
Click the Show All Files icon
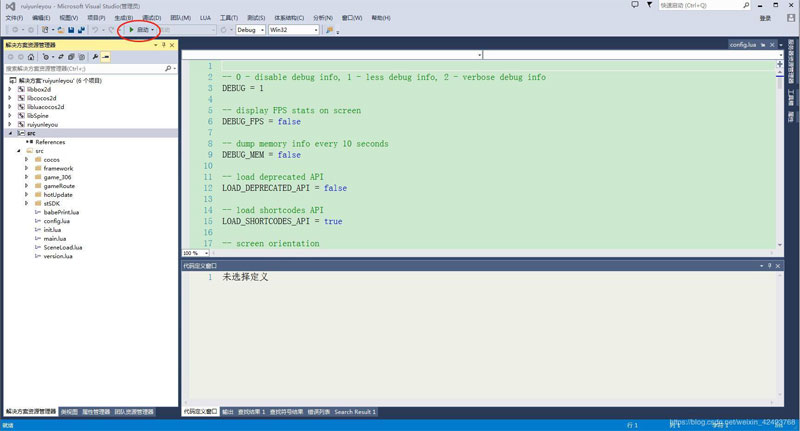[81, 57]
